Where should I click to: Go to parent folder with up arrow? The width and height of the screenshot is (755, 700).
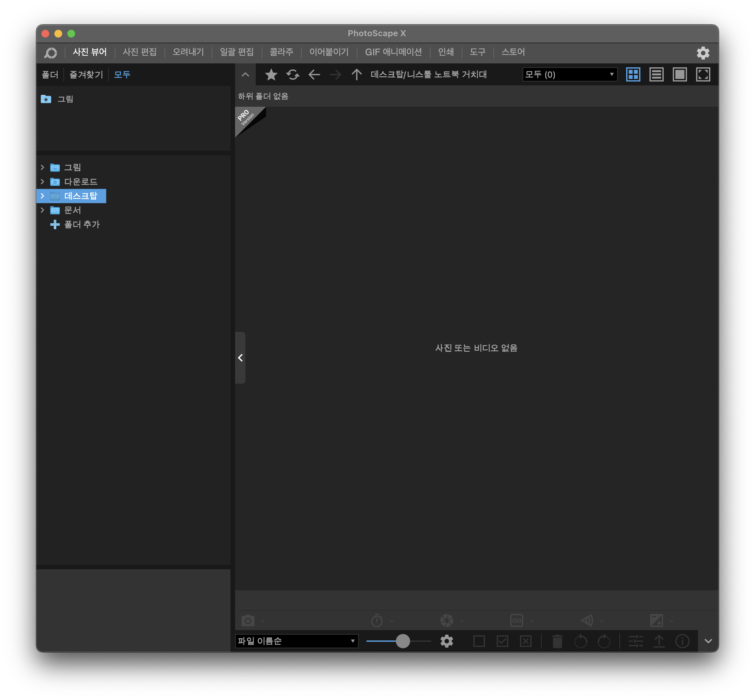[x=356, y=75]
